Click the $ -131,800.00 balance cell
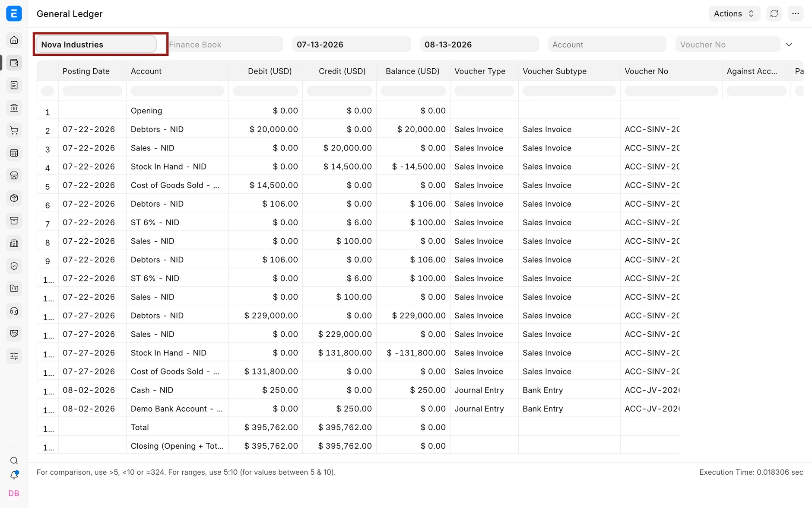The width and height of the screenshot is (812, 508). point(413,353)
